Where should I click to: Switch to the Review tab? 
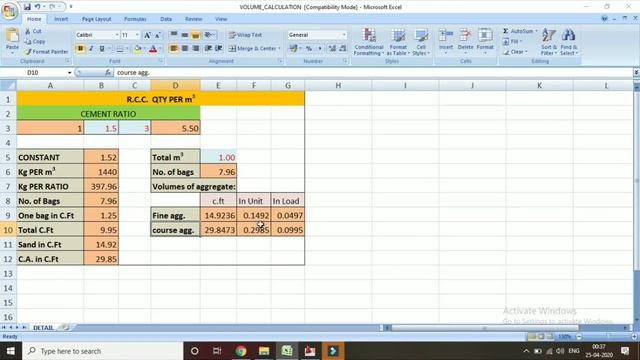pyautogui.click(x=193, y=19)
